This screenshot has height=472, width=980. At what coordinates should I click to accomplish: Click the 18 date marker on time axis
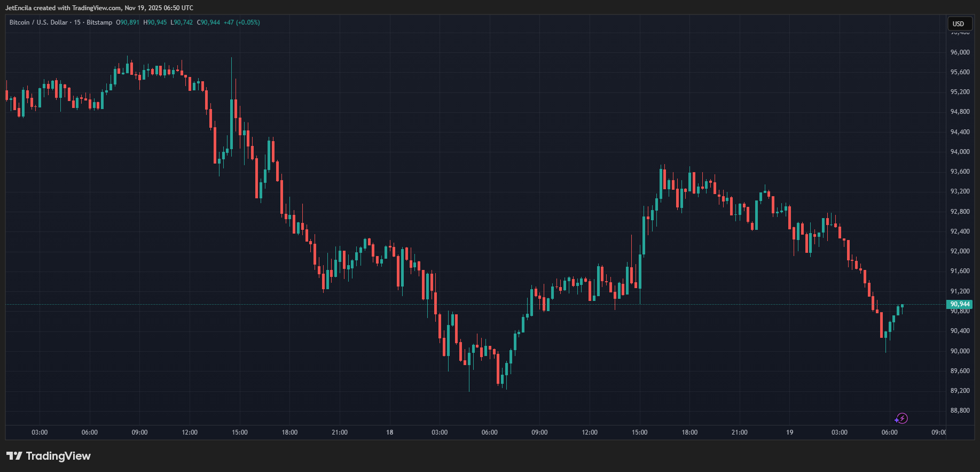(x=390, y=432)
